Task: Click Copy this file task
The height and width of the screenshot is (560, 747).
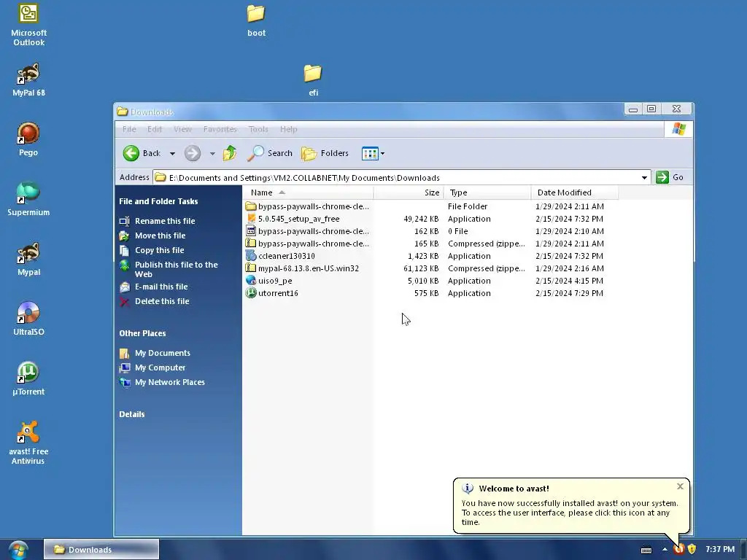Action: 159,251
